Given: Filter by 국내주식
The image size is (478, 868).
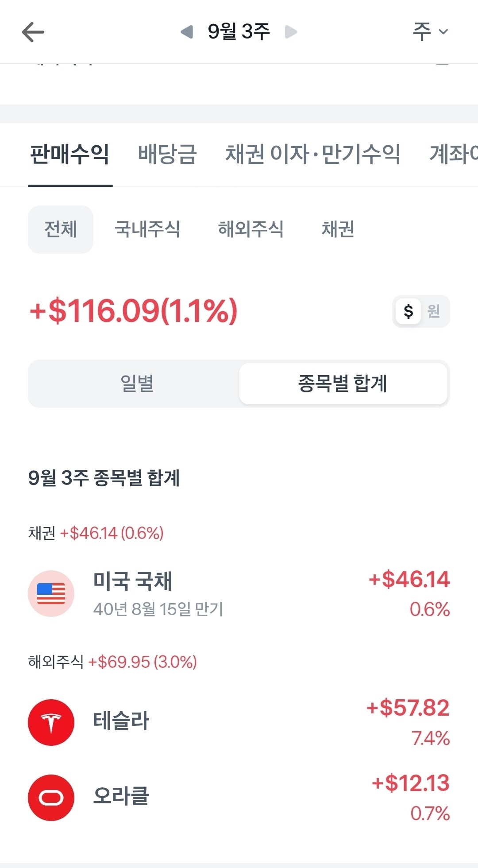Looking at the screenshot, I should [147, 229].
